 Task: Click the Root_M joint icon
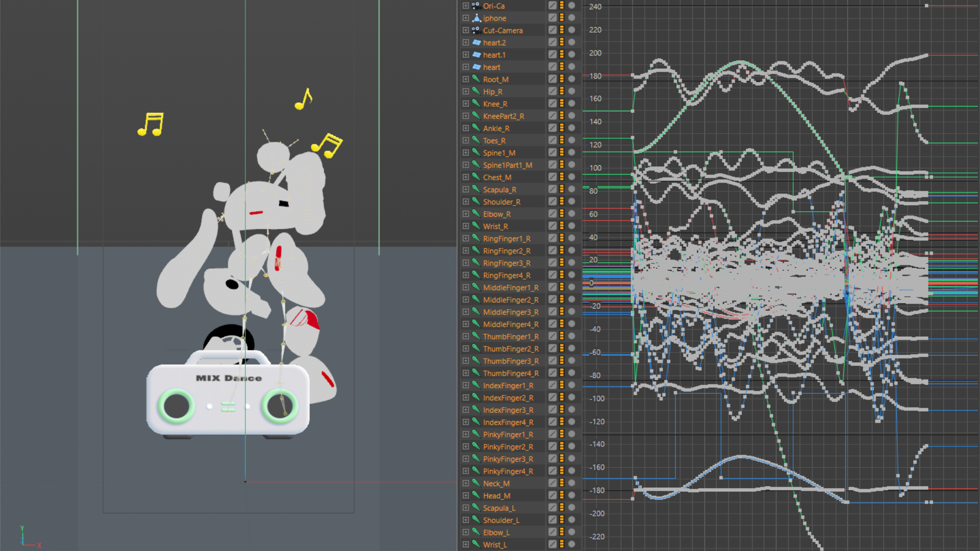(476, 79)
